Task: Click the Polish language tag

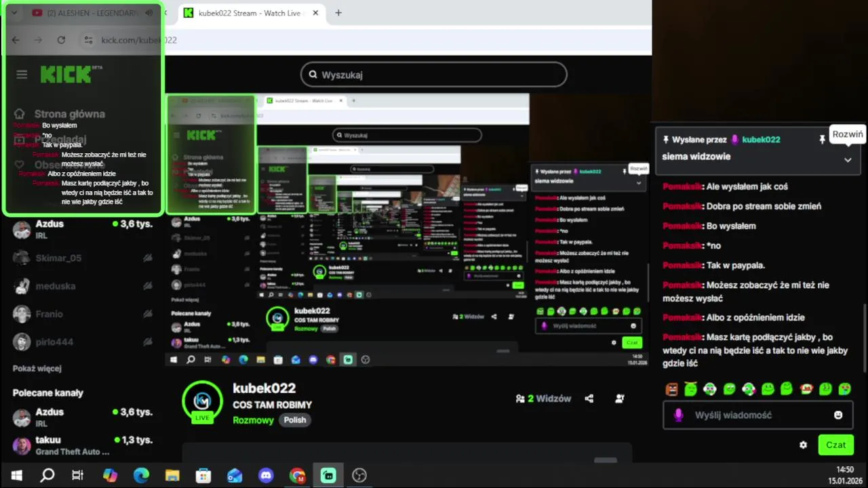Action: click(295, 420)
